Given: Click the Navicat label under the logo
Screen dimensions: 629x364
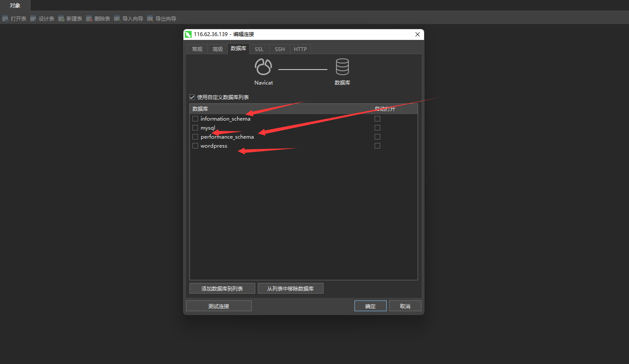Looking at the screenshot, I should point(263,82).
